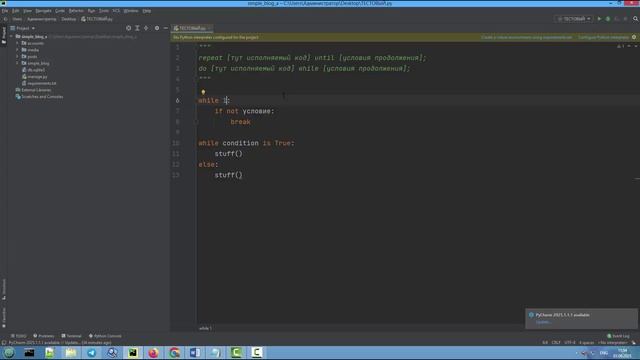The image size is (640, 360).
Task: Expand the accounts folder
Action: point(18,43)
